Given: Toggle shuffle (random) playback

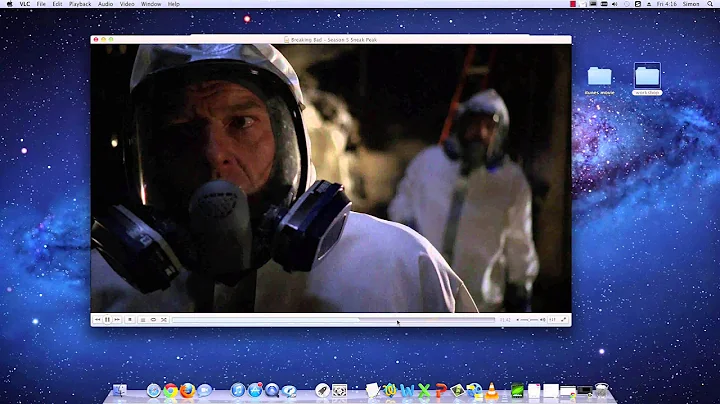Looking at the screenshot, I should [x=164, y=320].
